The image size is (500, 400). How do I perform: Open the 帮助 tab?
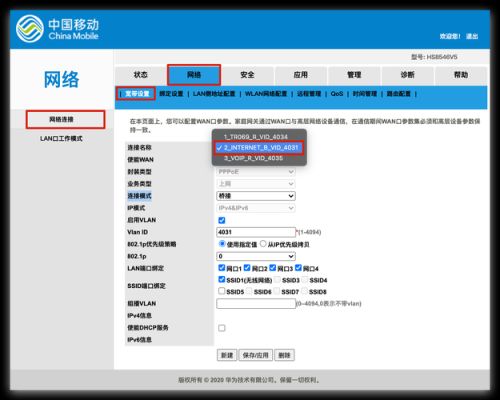coord(461,75)
